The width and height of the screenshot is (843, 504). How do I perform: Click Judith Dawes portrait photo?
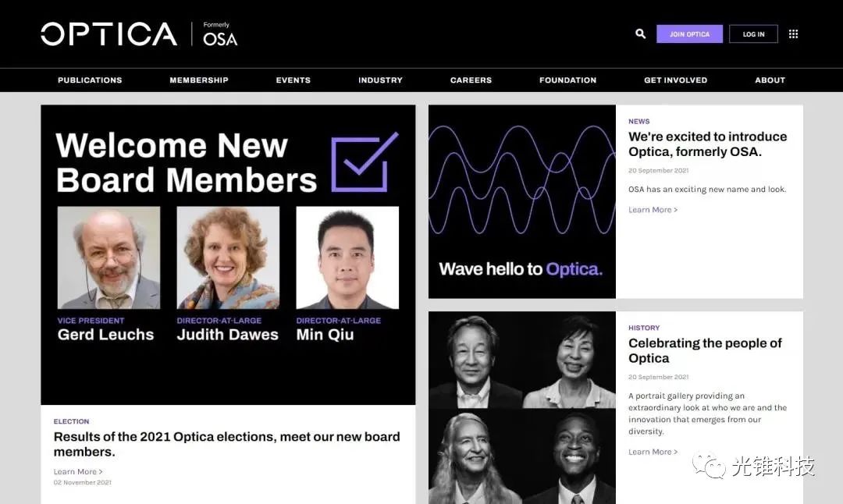point(228,257)
